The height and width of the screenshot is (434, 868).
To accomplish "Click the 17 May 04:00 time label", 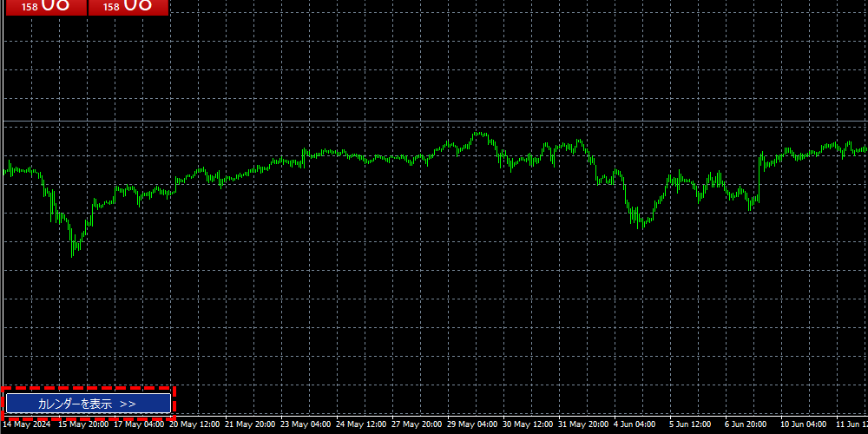I will coord(139,425).
